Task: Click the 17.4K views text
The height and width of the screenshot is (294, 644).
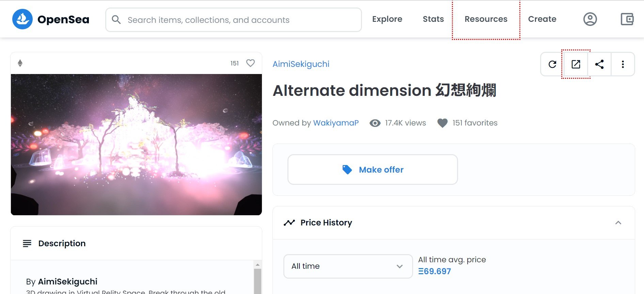Action: 405,123
